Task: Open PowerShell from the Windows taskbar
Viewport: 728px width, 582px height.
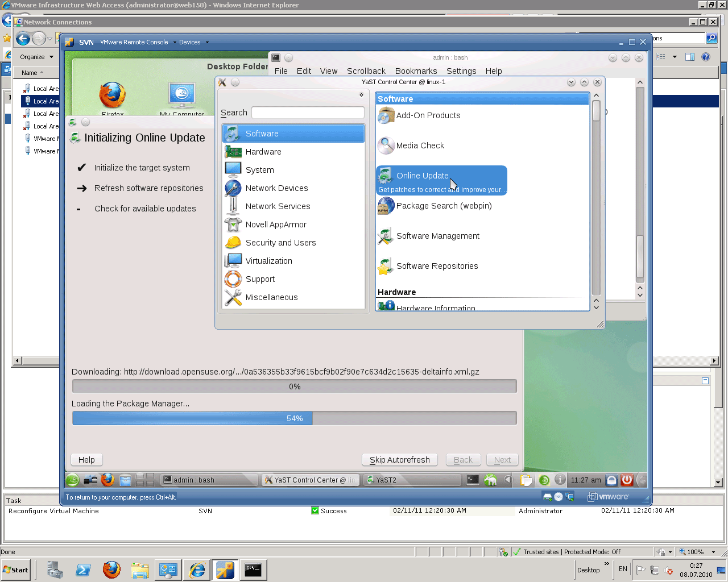Action: pos(83,569)
